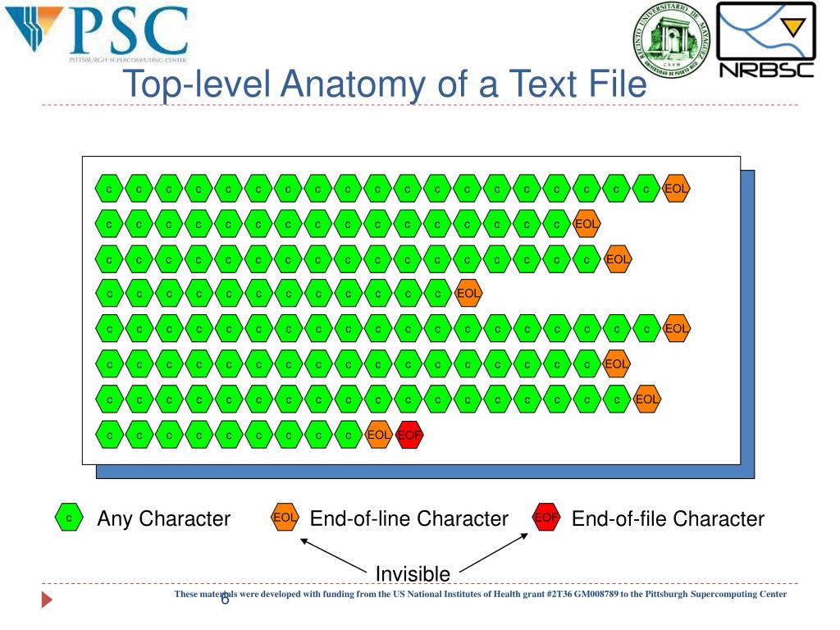Click the NRBSC logo
The image size is (840, 630).
tap(766, 40)
